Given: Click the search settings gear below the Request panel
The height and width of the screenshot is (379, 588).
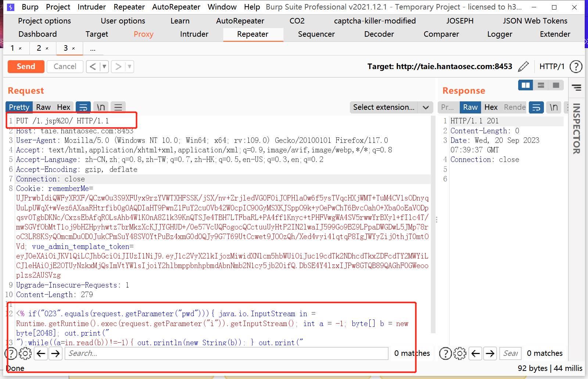Looking at the screenshot, I should [x=25, y=353].
